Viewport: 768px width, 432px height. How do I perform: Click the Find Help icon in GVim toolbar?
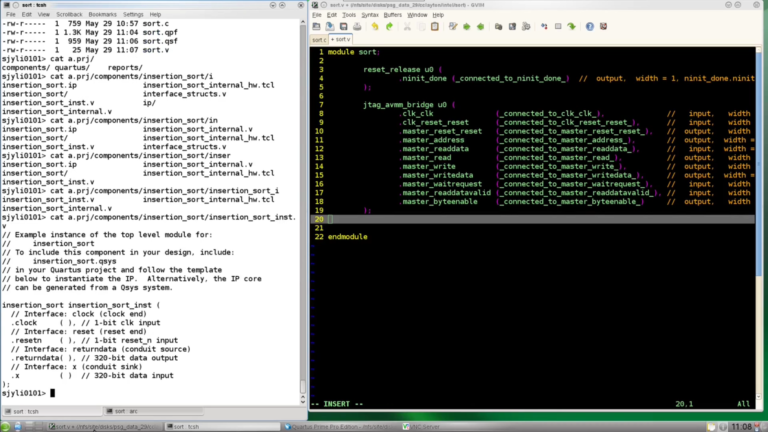click(603, 26)
